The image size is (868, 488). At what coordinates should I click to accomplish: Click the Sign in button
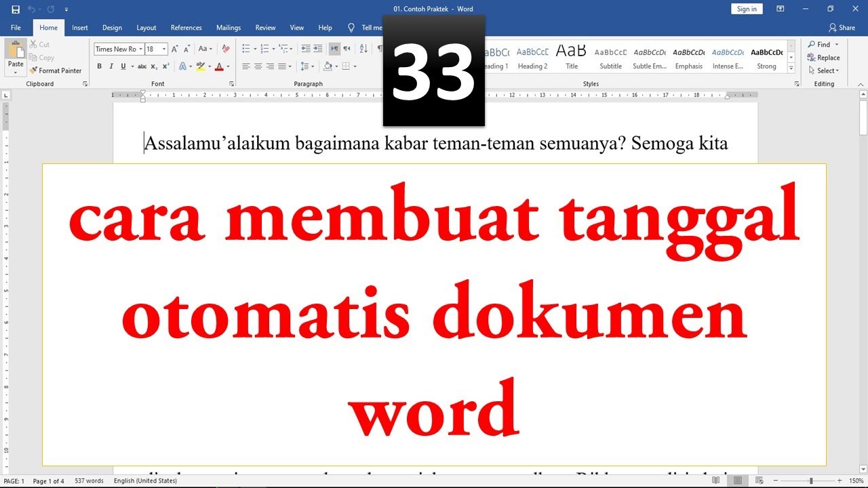(x=747, y=9)
